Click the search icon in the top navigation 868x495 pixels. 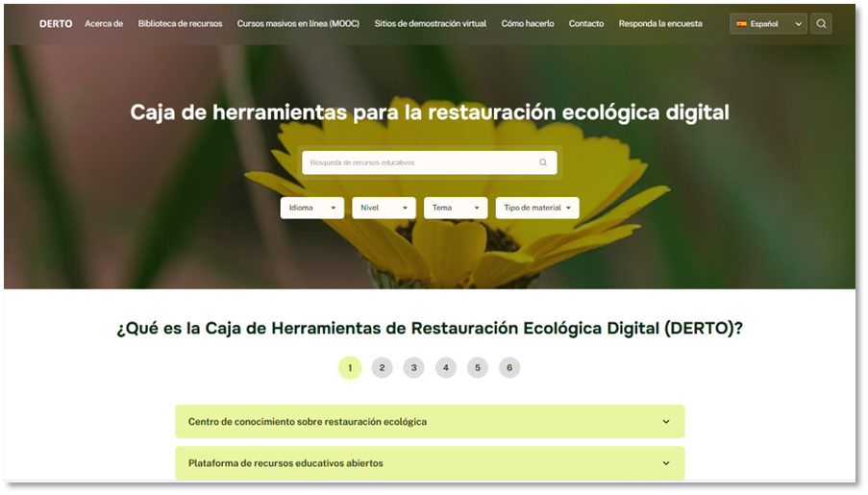[x=821, y=24]
